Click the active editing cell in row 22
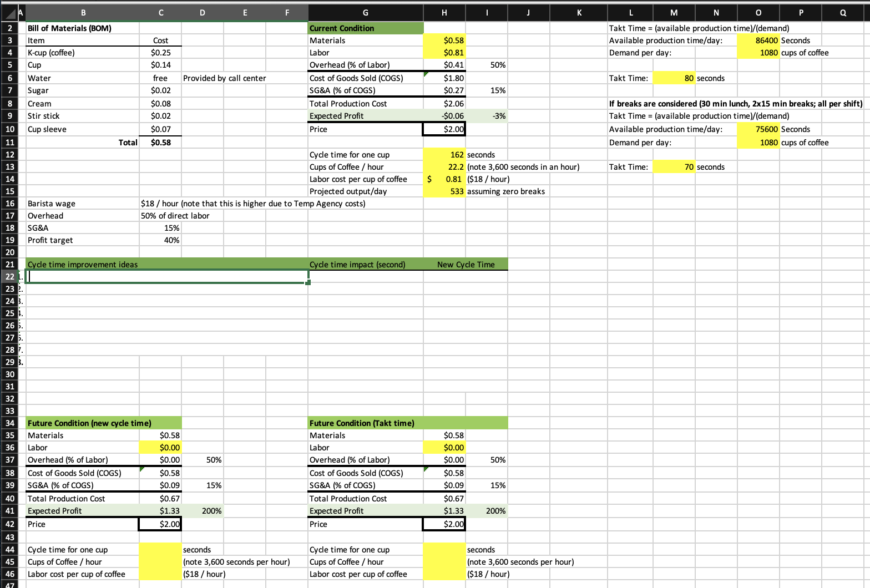The height and width of the screenshot is (588, 870). (167, 276)
